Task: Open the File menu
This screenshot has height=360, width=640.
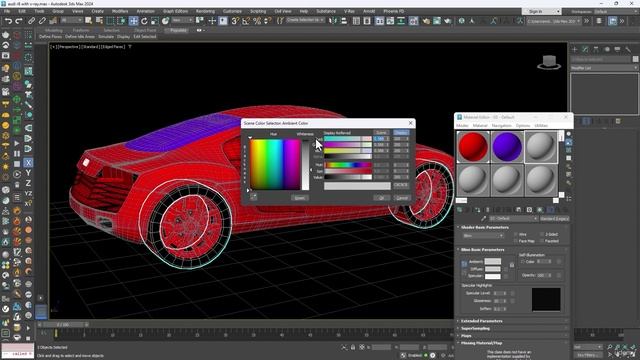Action: click(7, 11)
